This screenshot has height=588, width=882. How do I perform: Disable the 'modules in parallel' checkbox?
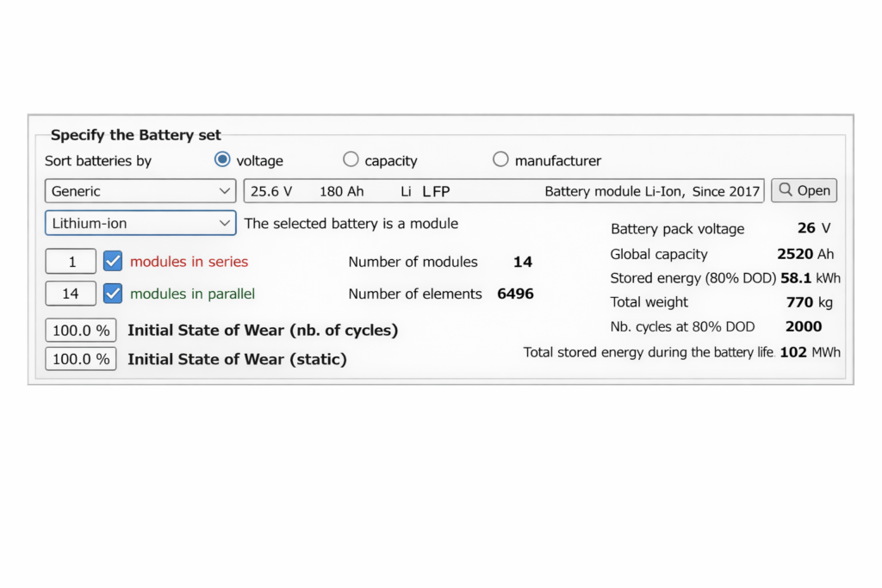coord(112,293)
